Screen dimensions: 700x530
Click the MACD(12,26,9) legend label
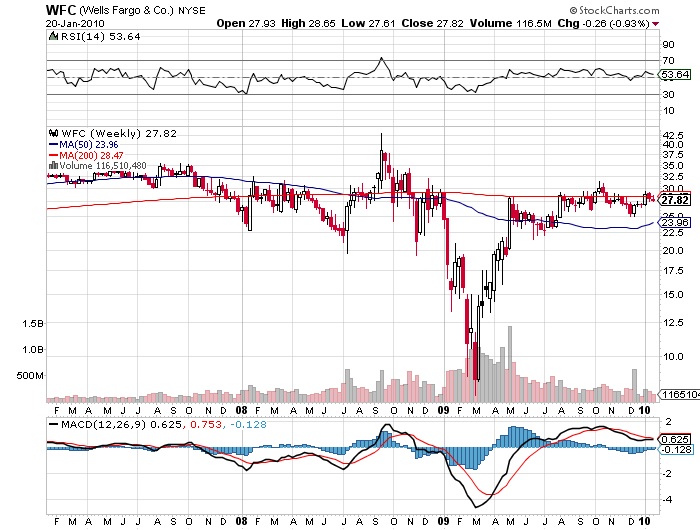104,424
